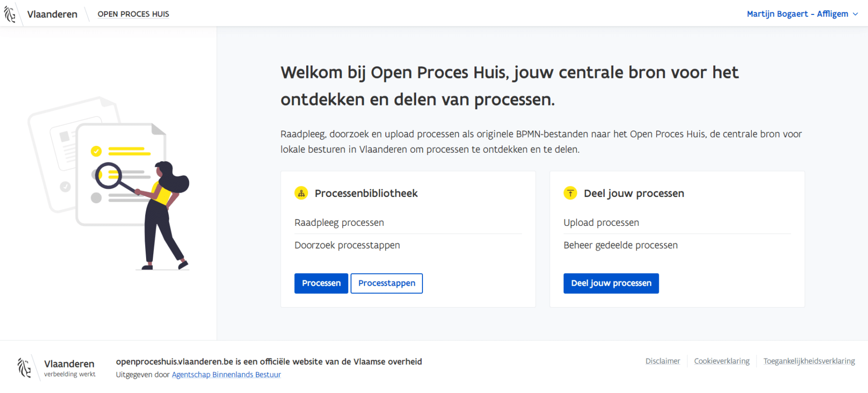Open the Toegankelijkheidsverklaring link
This screenshot has height=393, width=868.
pos(809,361)
